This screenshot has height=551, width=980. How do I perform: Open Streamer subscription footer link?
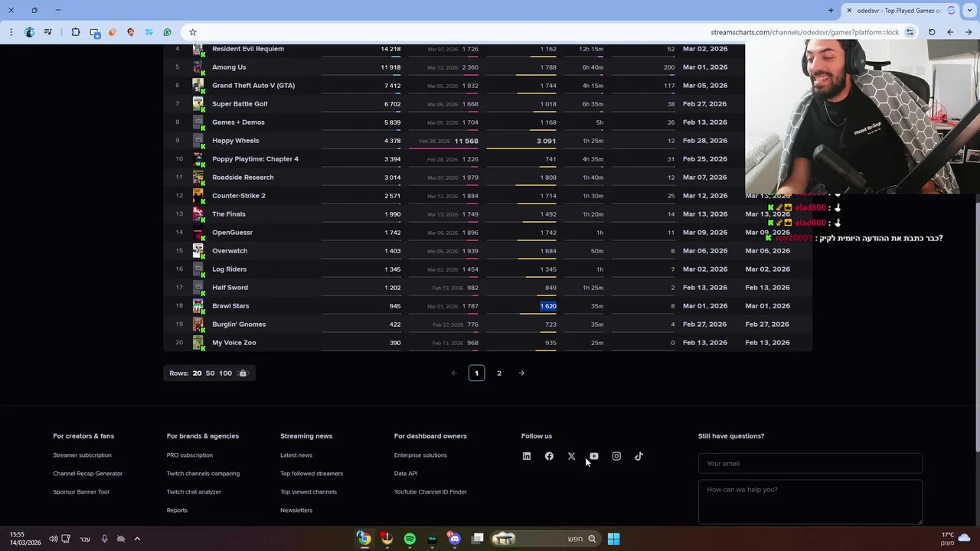pos(82,455)
